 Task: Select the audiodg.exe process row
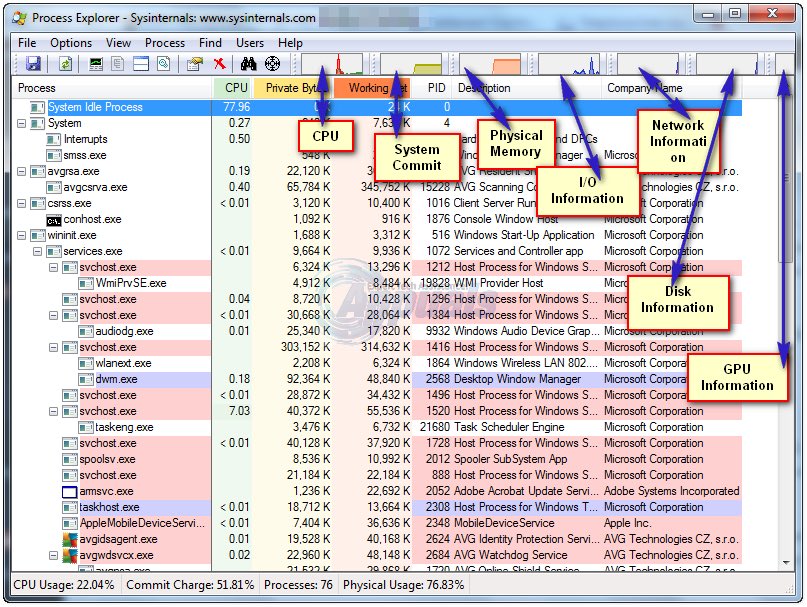(377, 331)
